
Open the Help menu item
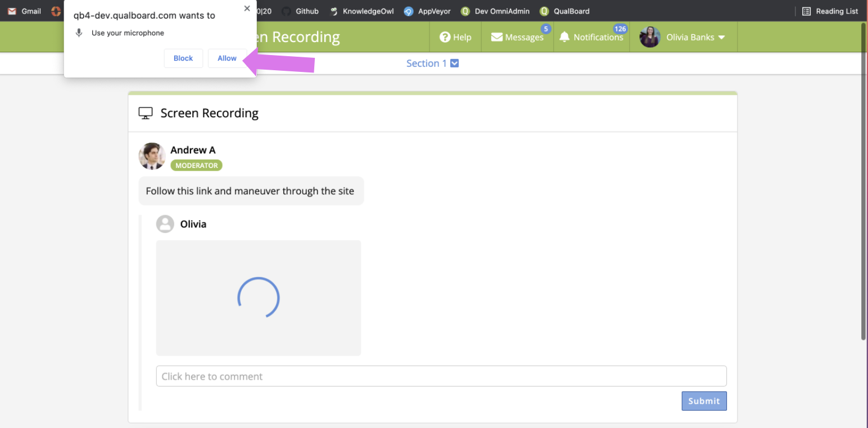(x=455, y=37)
